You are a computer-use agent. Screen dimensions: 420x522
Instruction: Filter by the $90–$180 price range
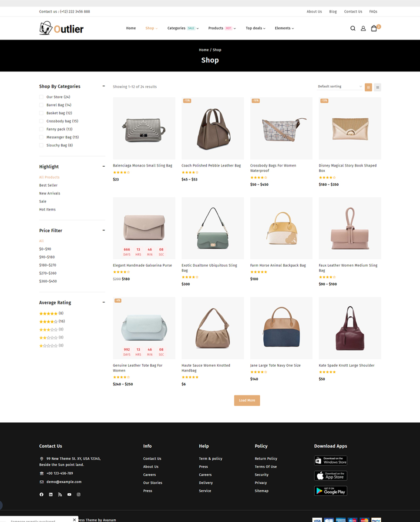point(47,257)
